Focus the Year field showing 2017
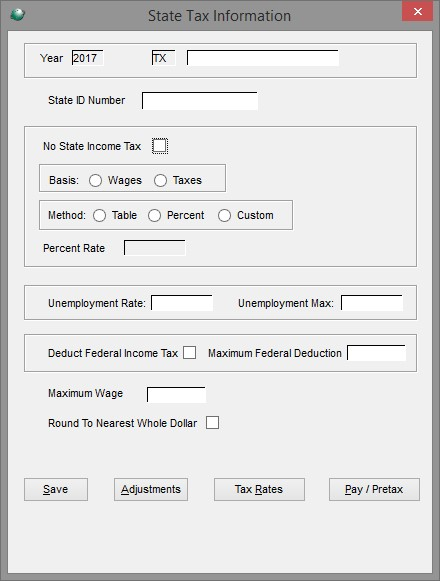 (x=87, y=58)
